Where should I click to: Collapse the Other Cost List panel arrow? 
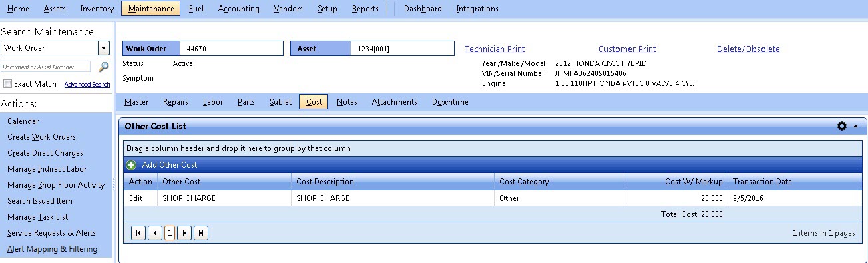coord(855,126)
